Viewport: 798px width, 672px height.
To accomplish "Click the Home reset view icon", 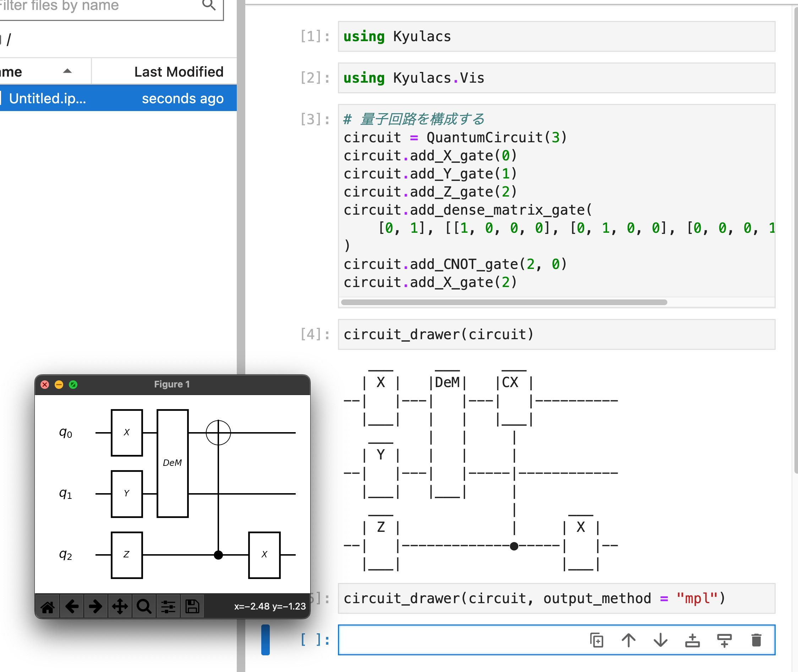I will pos(48,606).
